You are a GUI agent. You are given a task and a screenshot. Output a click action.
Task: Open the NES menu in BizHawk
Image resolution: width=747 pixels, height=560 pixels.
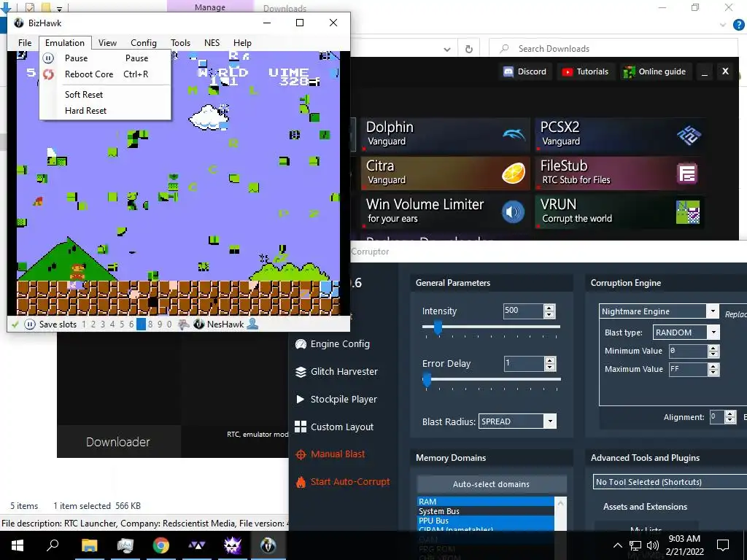(x=212, y=43)
